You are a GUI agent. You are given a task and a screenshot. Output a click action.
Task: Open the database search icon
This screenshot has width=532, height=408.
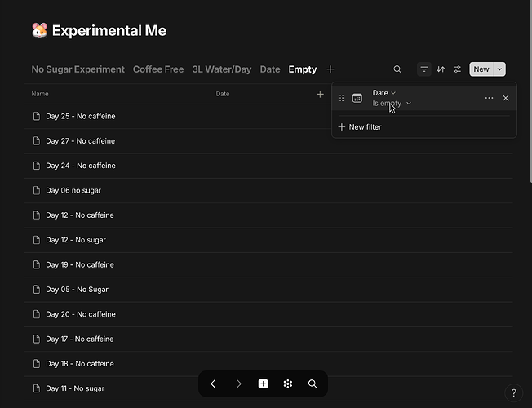click(397, 69)
